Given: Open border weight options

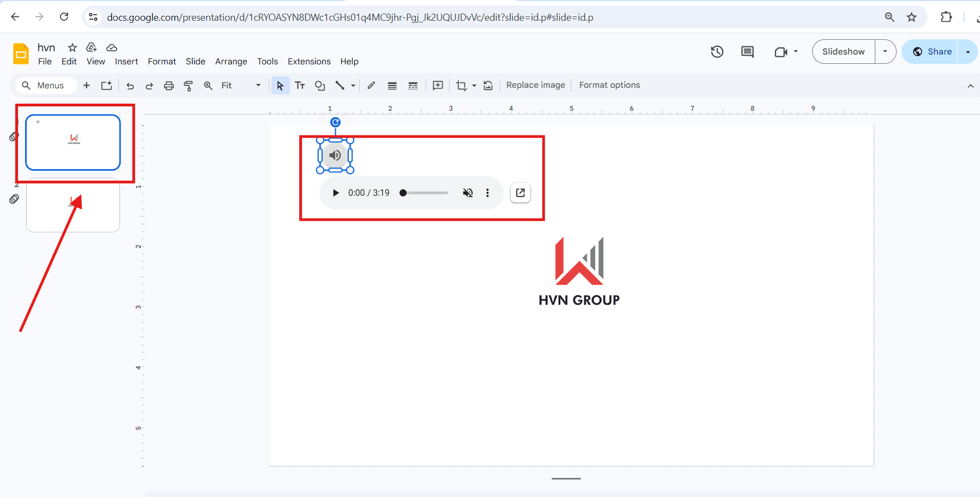Looking at the screenshot, I should (392, 86).
